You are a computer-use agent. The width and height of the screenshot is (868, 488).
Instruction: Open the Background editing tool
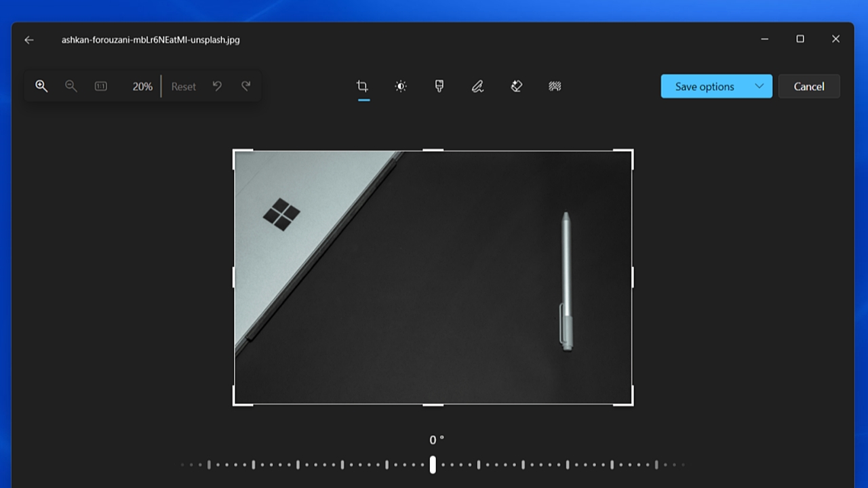555,86
